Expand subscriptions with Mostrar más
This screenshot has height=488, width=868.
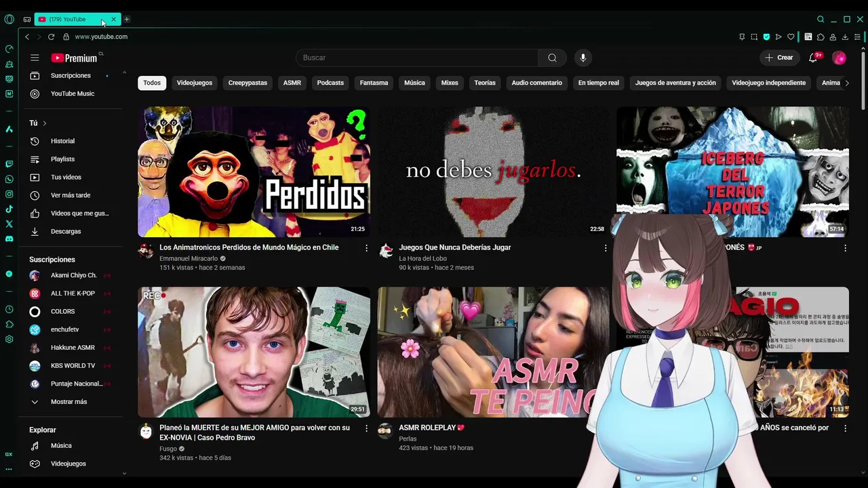[x=68, y=402]
